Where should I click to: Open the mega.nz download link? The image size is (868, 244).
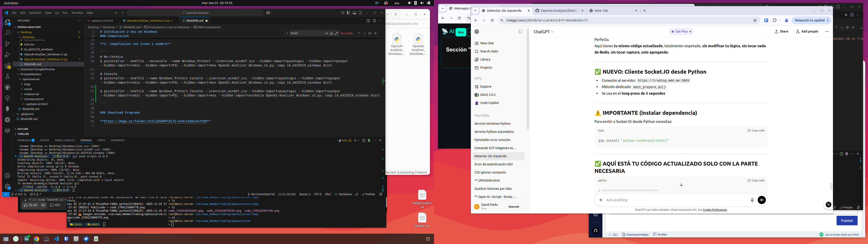coord(155,121)
